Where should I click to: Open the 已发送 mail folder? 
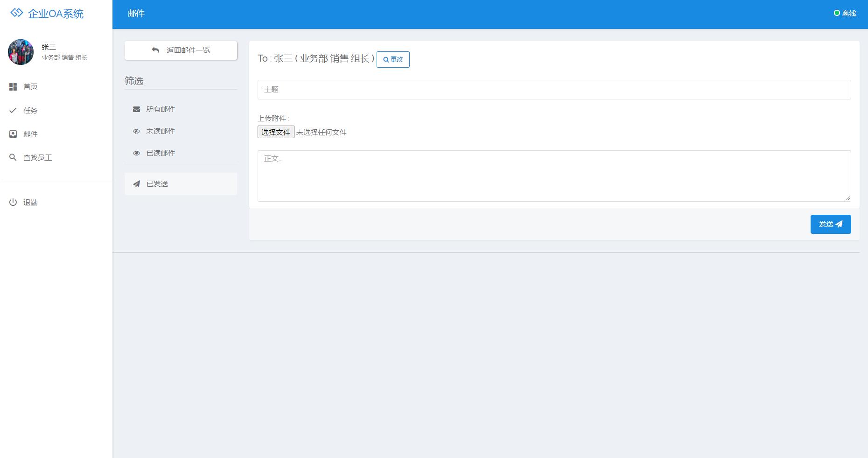pos(181,184)
